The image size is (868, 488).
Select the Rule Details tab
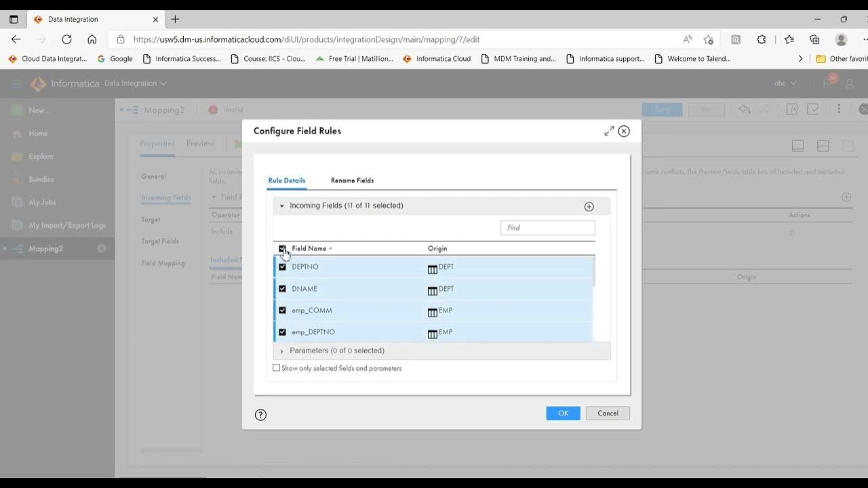tap(287, 180)
